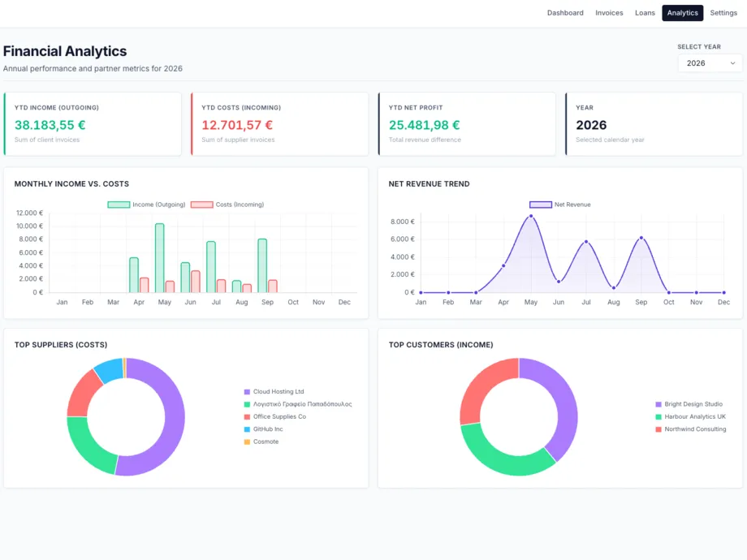Toggle Northwind Consulting legend entry
Viewport: 747px width, 560px height.
[x=691, y=429]
